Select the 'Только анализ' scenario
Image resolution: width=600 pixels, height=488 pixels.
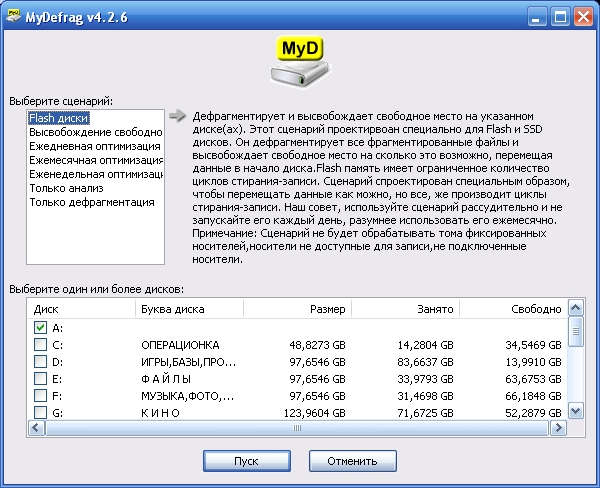click(x=67, y=188)
